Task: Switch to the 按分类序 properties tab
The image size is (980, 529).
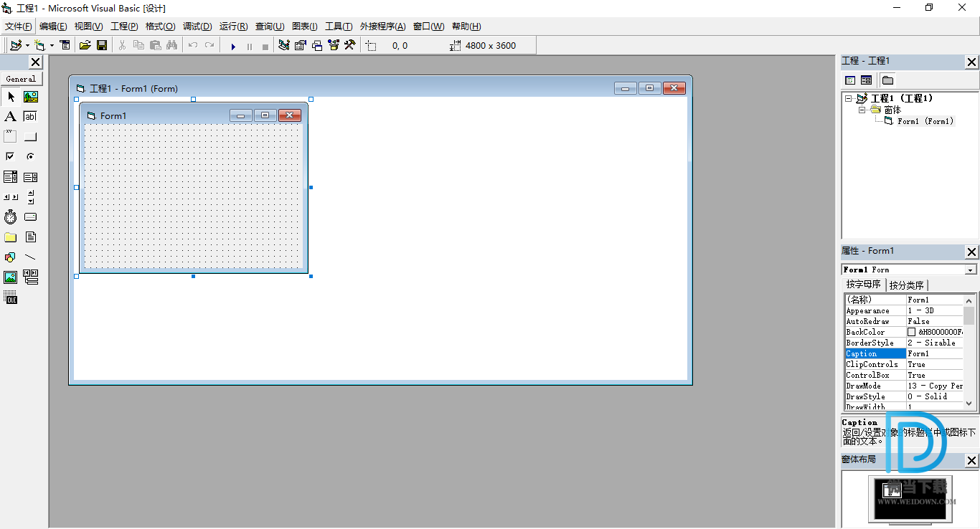Action: pyautogui.click(x=906, y=285)
